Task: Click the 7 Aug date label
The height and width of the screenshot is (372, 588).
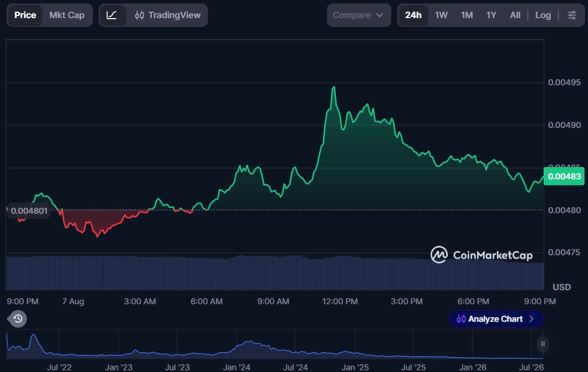Action: [x=73, y=301]
